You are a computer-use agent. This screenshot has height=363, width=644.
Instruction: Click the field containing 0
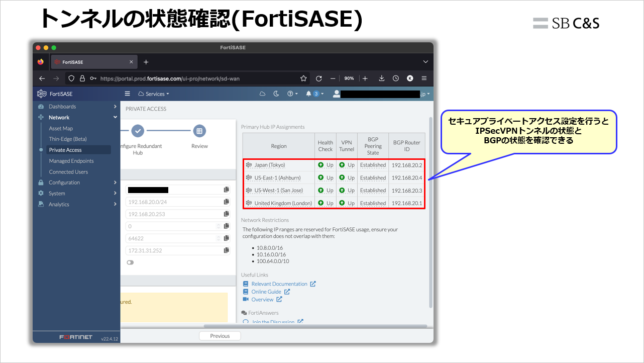tap(173, 226)
